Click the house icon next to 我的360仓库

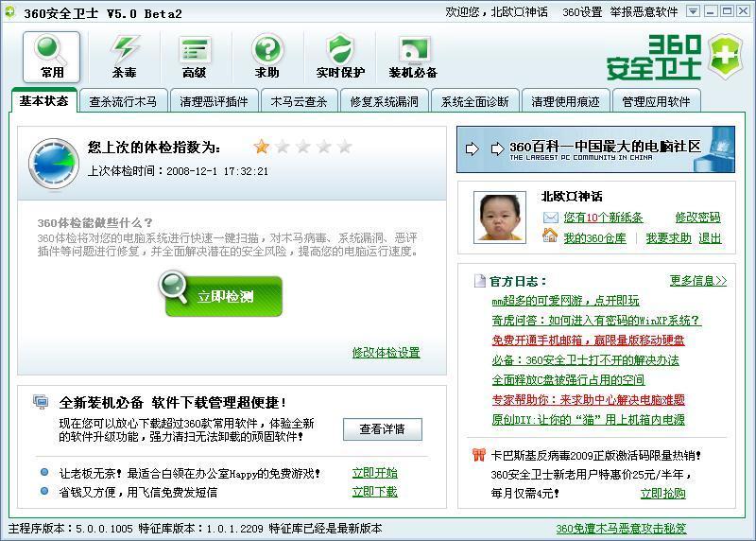click(550, 236)
